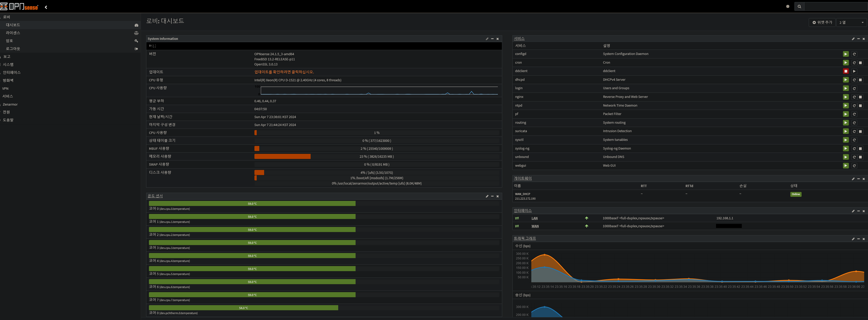Screen dimensions: 868x320
Task: Expand the 전원 menu section
Action: (x=70, y=112)
